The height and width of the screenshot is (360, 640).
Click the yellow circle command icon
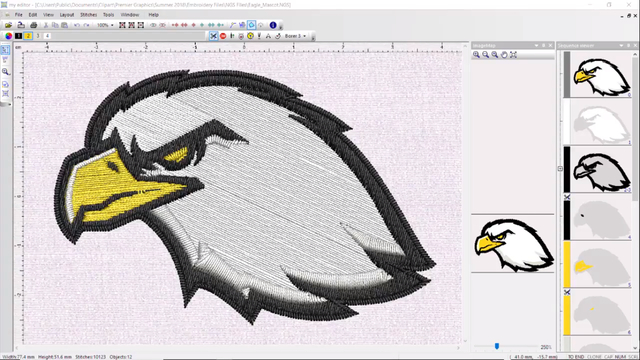[250, 36]
